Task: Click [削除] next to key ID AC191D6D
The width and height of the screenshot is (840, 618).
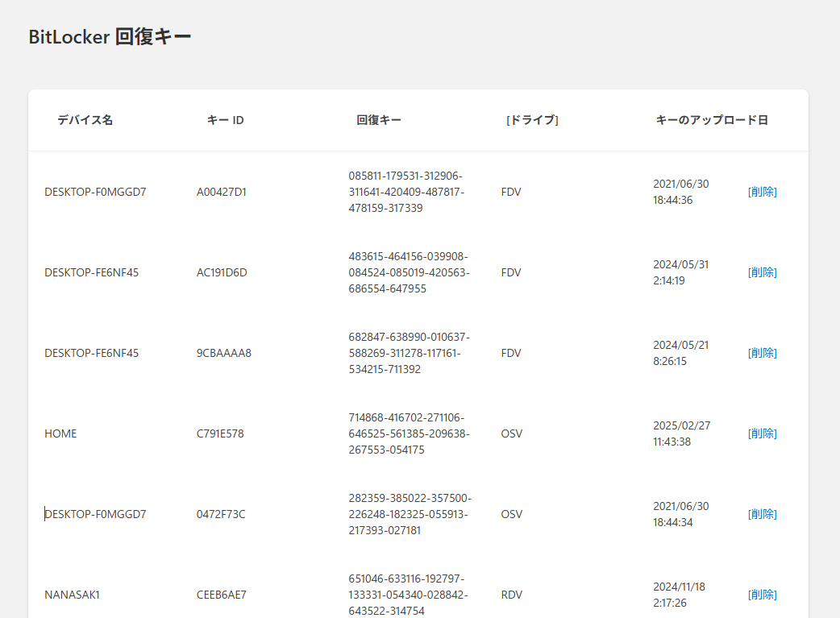Action: (x=762, y=272)
